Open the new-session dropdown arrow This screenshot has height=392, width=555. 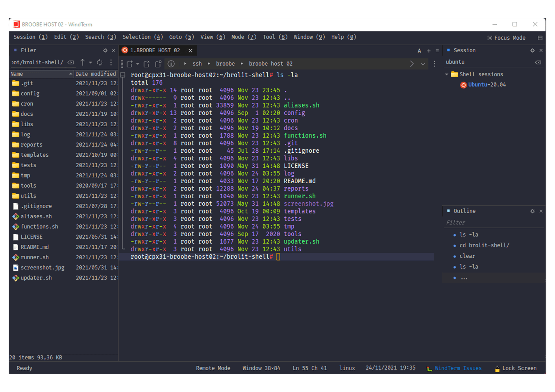pyautogui.click(x=137, y=64)
